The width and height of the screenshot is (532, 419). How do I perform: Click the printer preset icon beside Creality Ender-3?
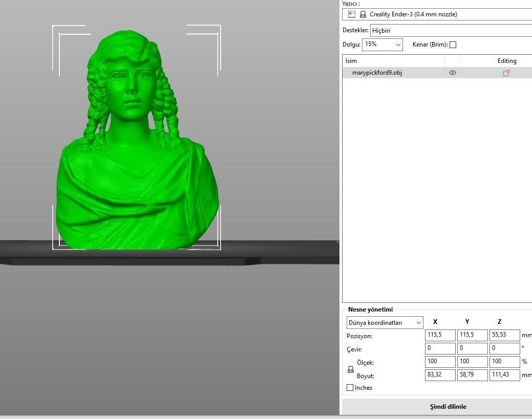351,14
